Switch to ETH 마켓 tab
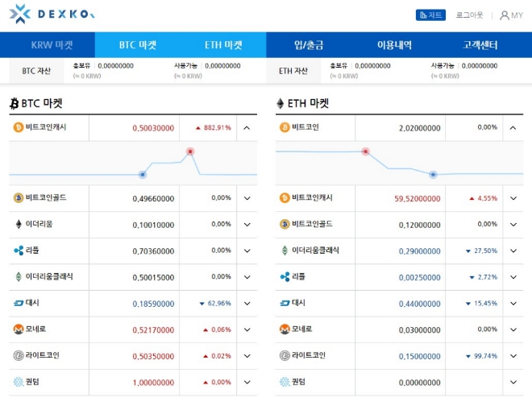Viewport: 532px width, 406px height. [223, 45]
